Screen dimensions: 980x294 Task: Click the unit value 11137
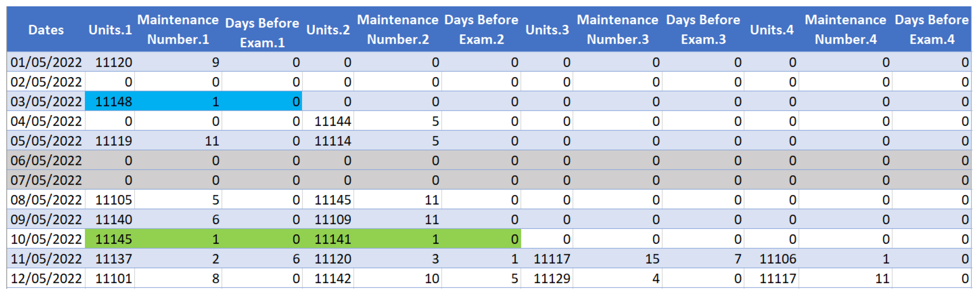(x=113, y=259)
